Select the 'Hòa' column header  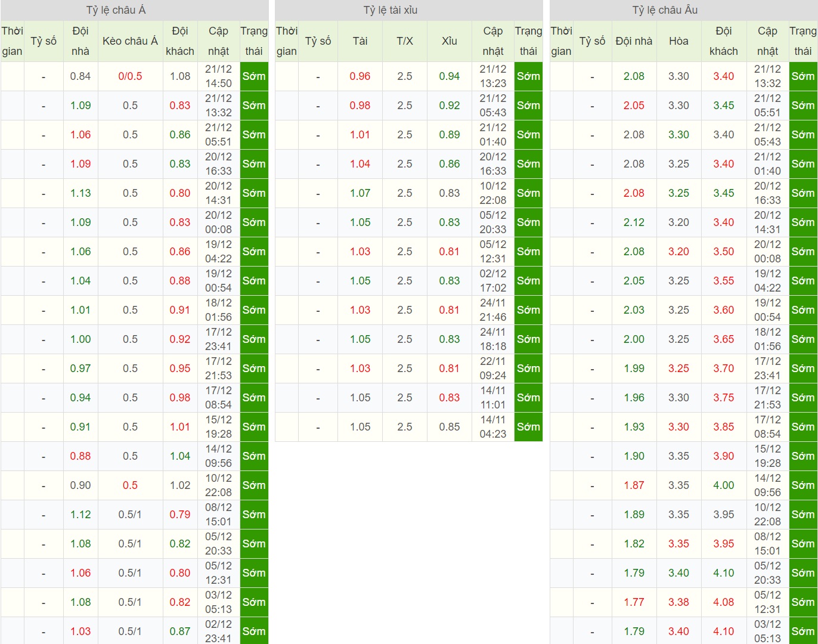(x=678, y=41)
